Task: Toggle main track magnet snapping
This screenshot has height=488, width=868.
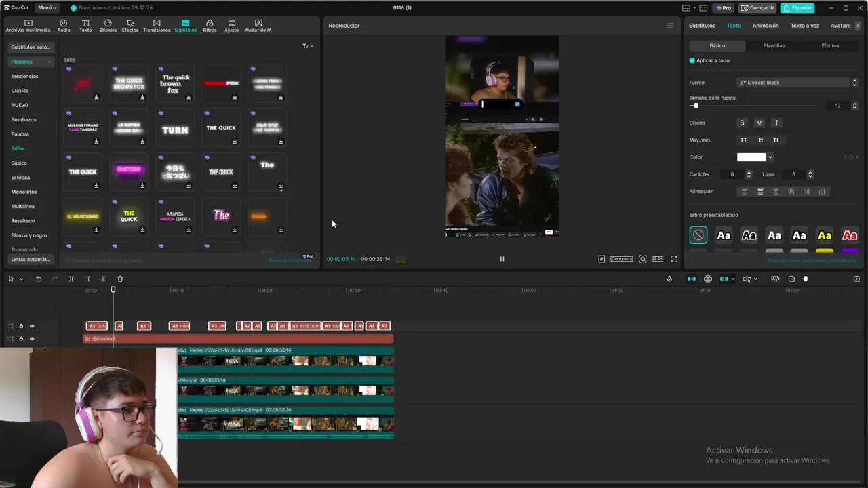Action: (692, 279)
